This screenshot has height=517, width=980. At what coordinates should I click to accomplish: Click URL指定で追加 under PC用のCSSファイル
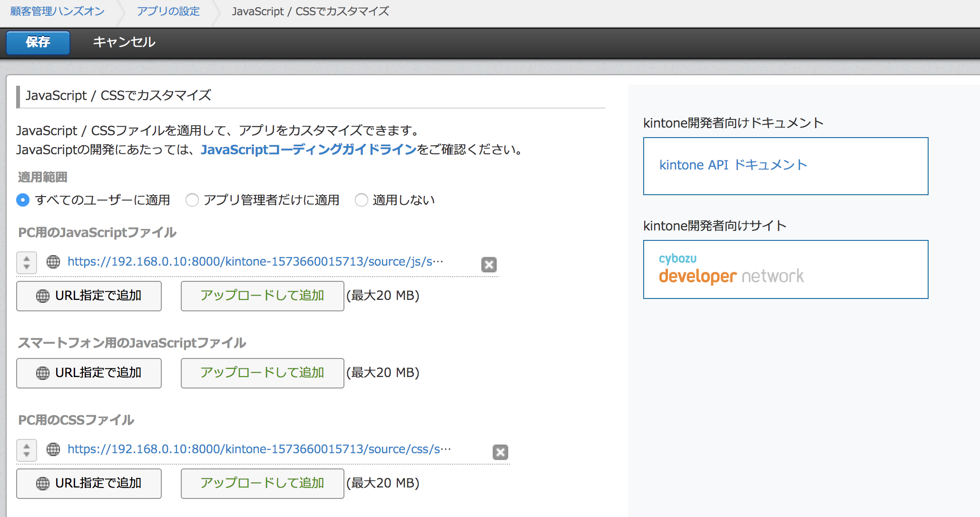[89, 483]
